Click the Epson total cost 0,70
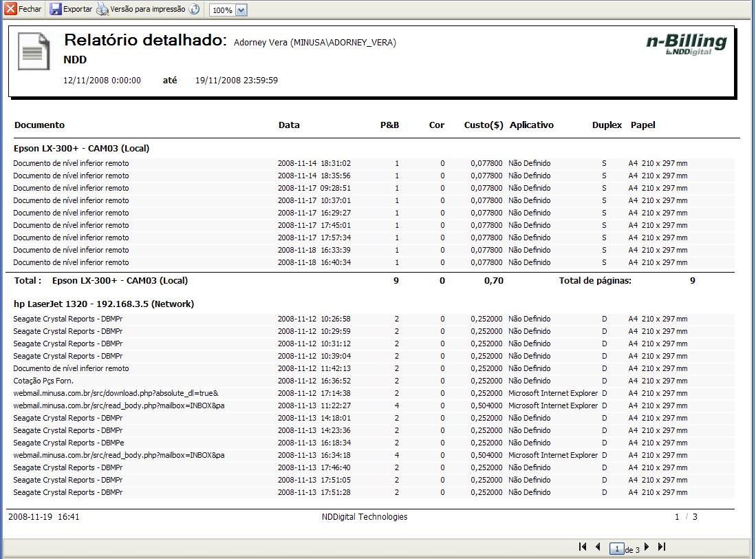 [494, 281]
